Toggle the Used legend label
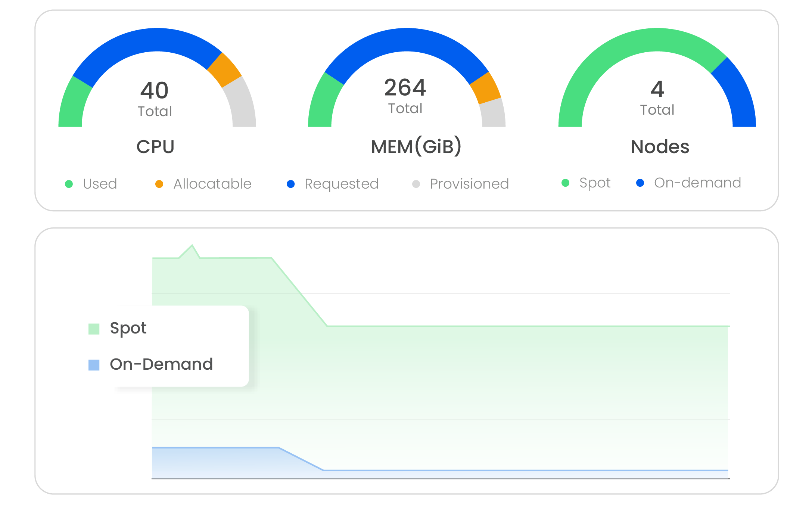The image size is (812, 506). 100,184
